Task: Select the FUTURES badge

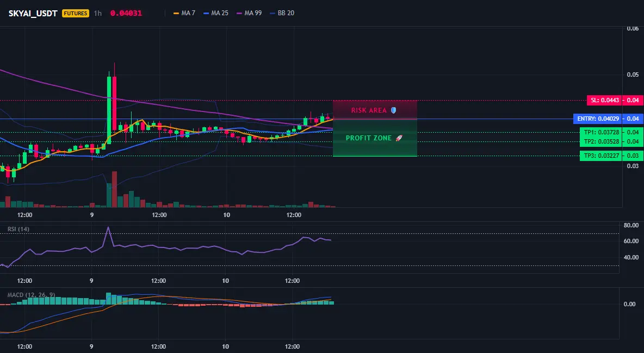Action: click(x=76, y=13)
